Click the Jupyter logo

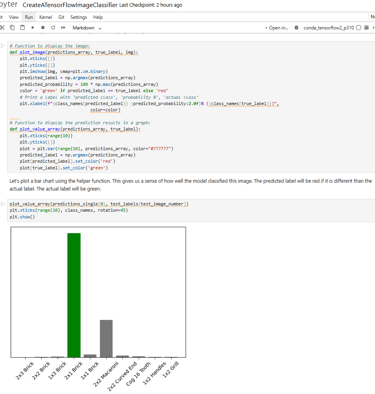(9, 5)
